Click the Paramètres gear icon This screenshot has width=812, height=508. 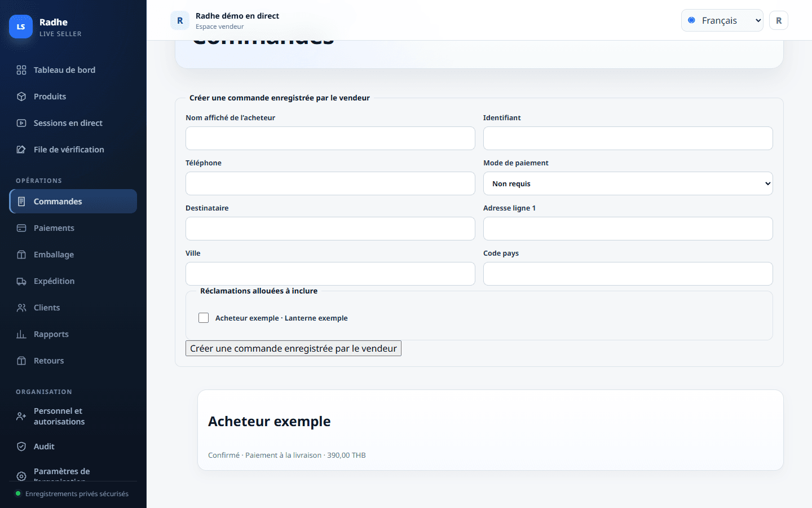point(21,476)
